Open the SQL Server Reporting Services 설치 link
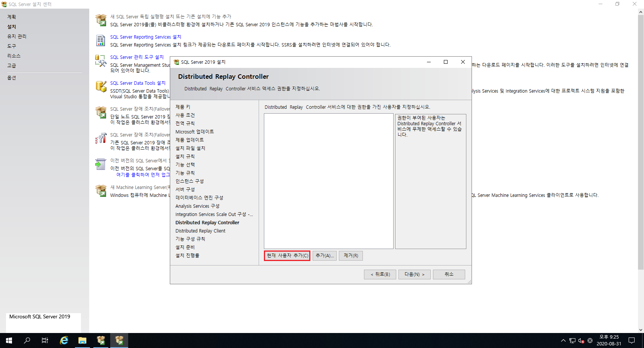The height and width of the screenshot is (348, 644). [x=145, y=37]
